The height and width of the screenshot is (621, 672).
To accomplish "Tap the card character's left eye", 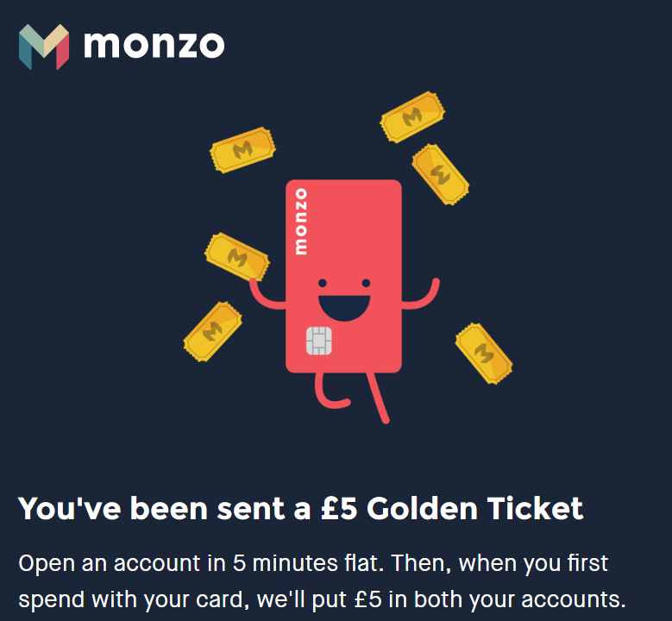I will 323,283.
